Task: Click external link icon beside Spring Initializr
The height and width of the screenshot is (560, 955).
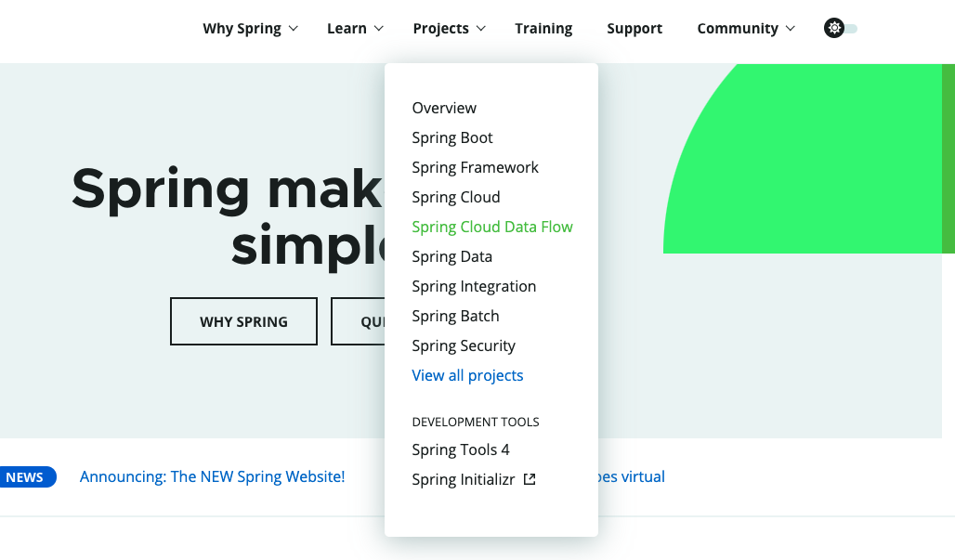Action: [x=530, y=480]
